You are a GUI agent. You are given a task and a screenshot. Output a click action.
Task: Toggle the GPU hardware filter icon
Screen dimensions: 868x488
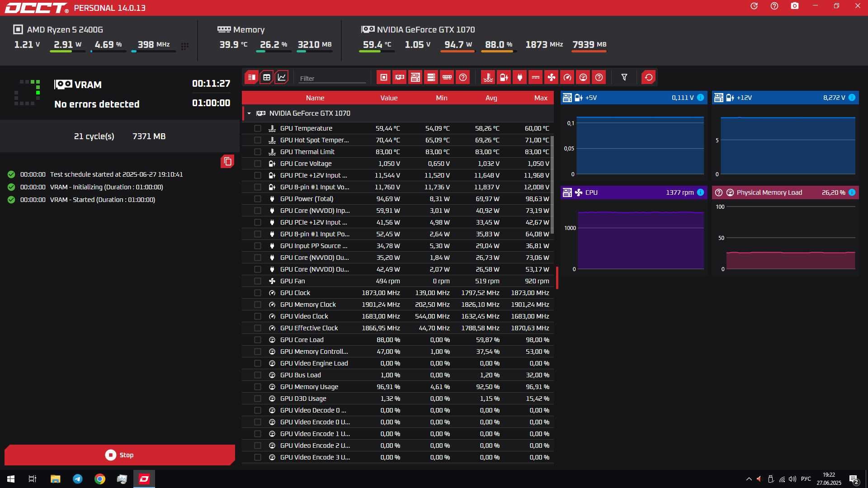[400, 77]
